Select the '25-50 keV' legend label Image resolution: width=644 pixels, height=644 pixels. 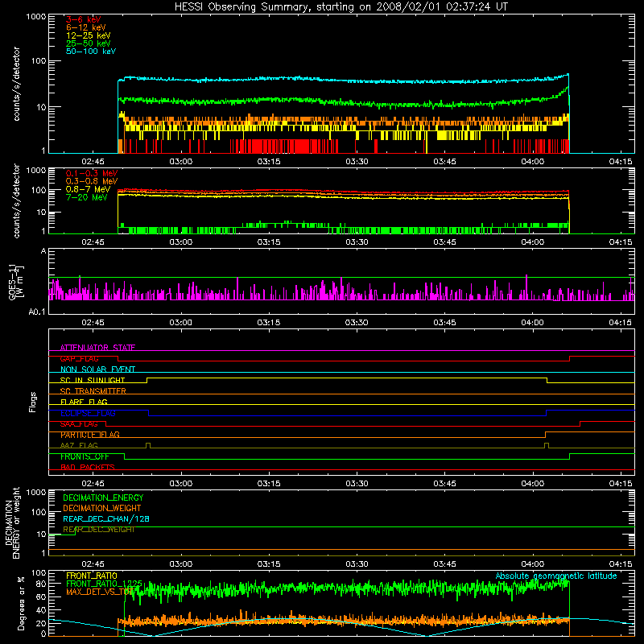[x=89, y=43]
